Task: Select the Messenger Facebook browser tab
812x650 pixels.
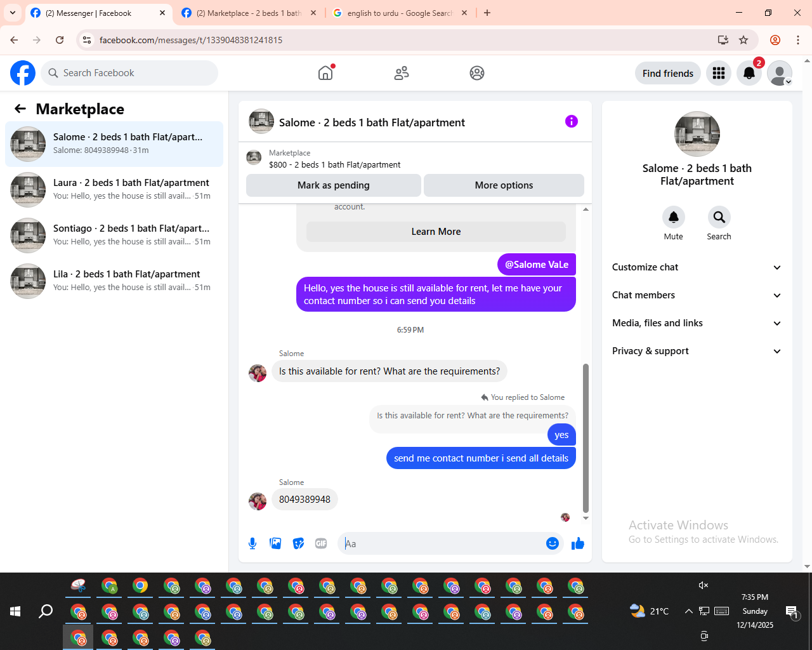Action: [98, 13]
